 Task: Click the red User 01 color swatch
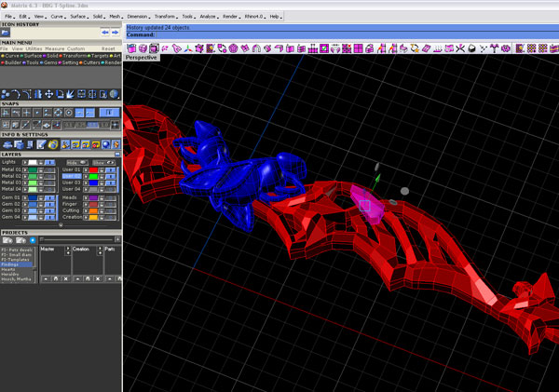click(x=94, y=170)
